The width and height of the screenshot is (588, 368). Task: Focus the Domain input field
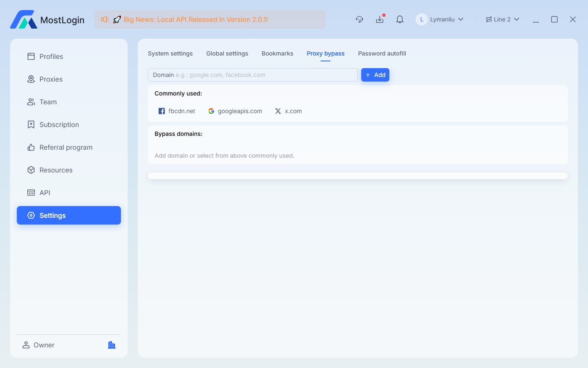click(253, 75)
